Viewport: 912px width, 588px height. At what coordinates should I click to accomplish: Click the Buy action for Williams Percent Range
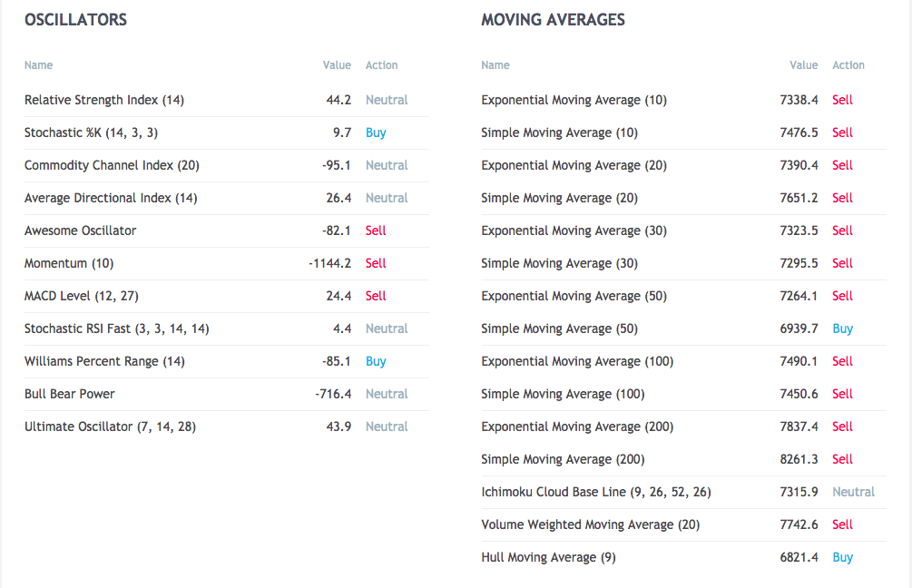[x=376, y=361]
